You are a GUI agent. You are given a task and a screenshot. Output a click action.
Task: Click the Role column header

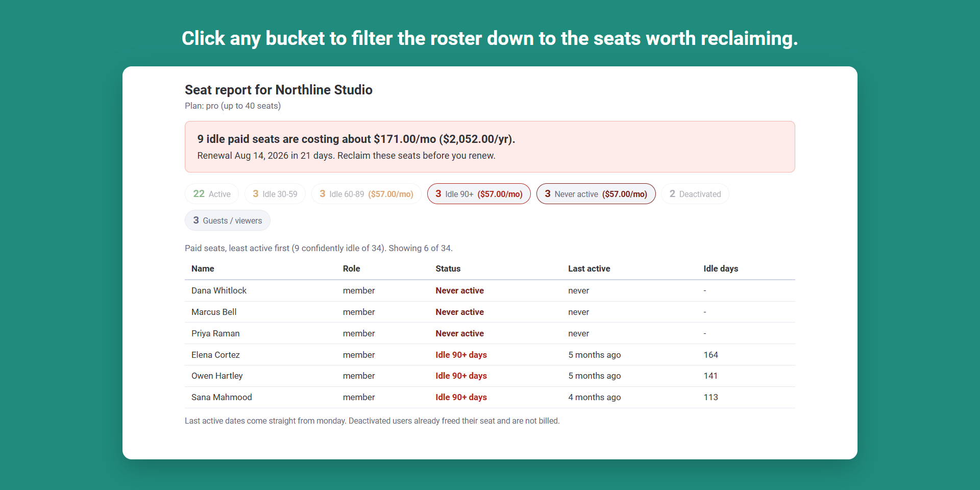[352, 268]
